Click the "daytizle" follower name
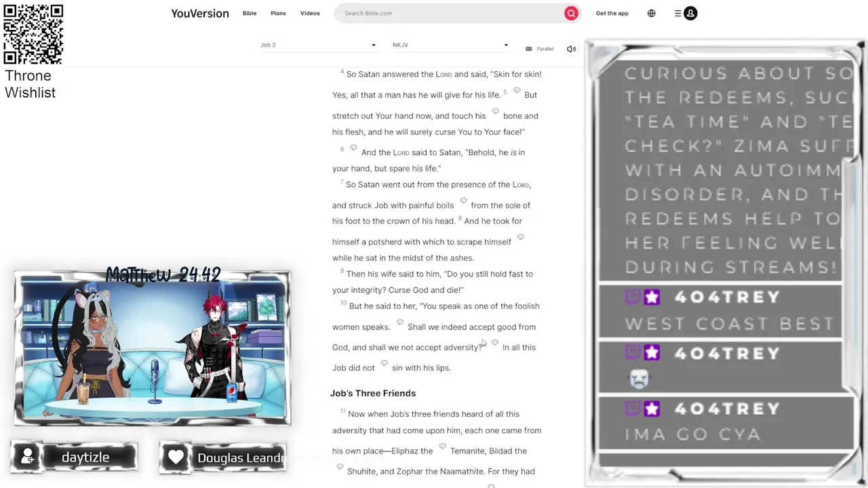Viewport: 868px width, 488px height. point(85,457)
